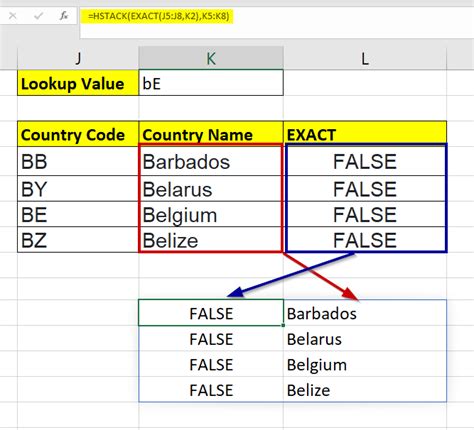Viewport: 474px width, 430px height.
Task: Click the FALSE cell in the Belarus table row
Action: [365, 189]
